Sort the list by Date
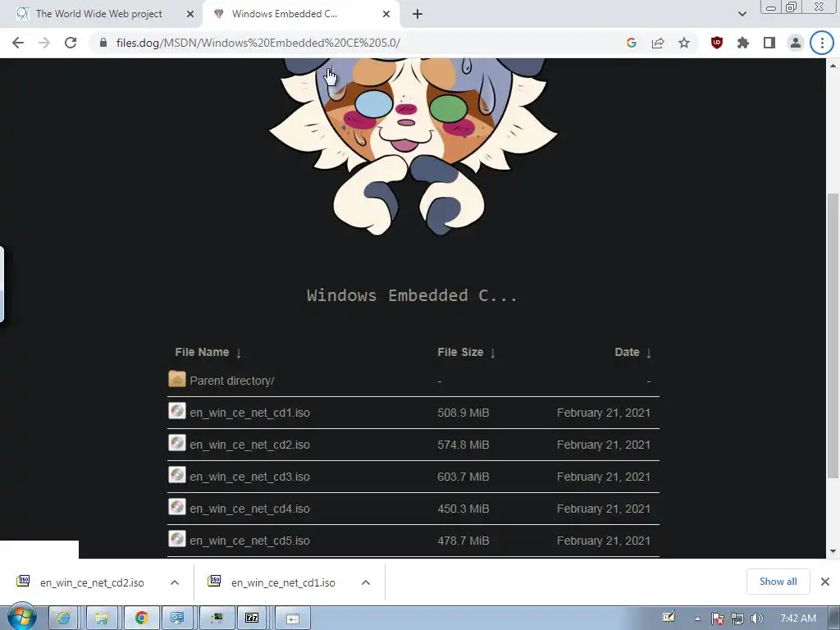 click(x=632, y=352)
